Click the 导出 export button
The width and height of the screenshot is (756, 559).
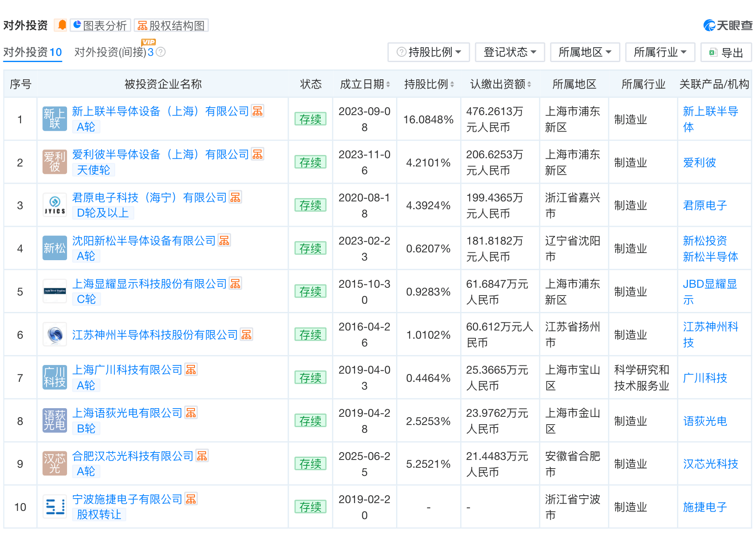click(726, 52)
